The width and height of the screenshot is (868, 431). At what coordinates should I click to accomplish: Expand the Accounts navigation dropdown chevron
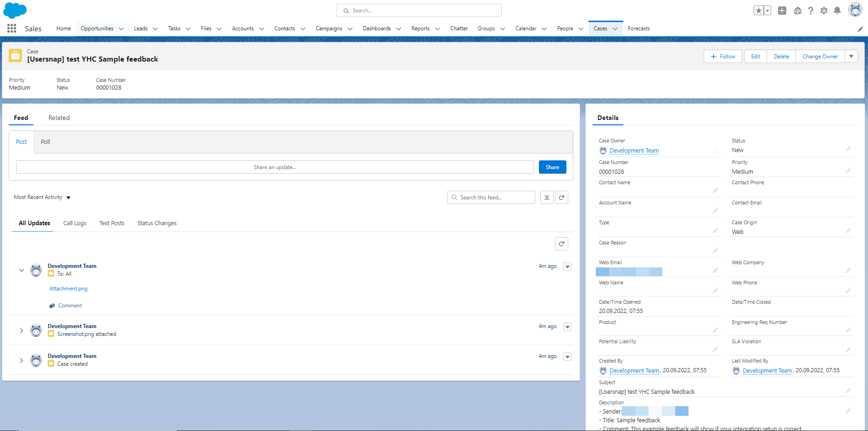point(262,28)
